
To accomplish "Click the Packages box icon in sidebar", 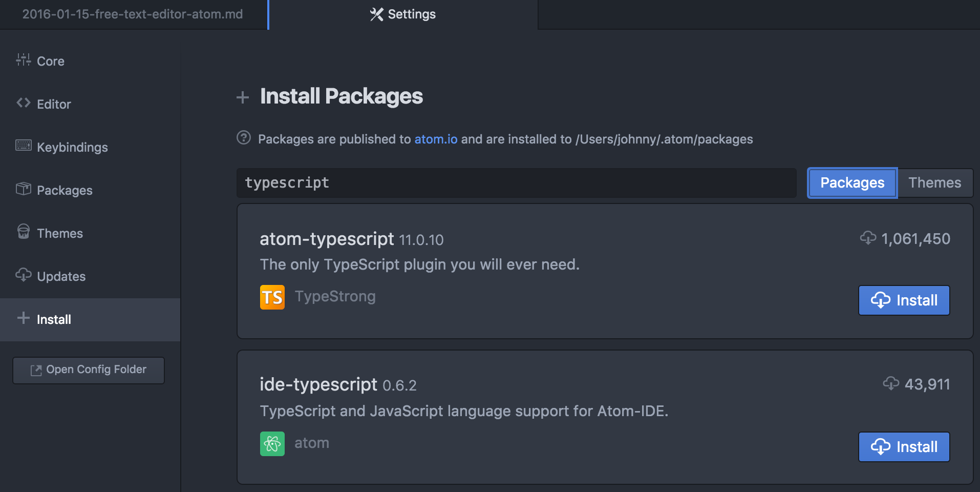I will point(23,189).
